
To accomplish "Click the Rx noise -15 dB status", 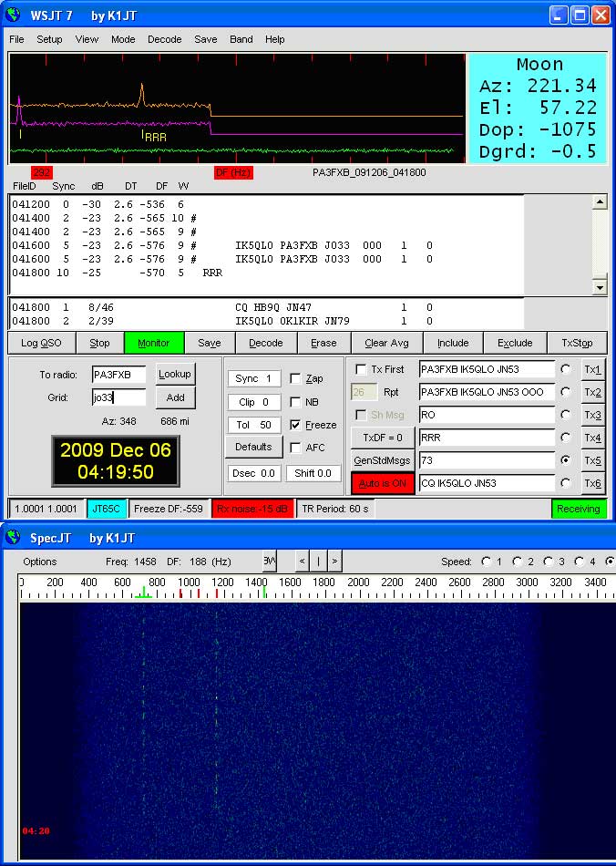I will (252, 509).
